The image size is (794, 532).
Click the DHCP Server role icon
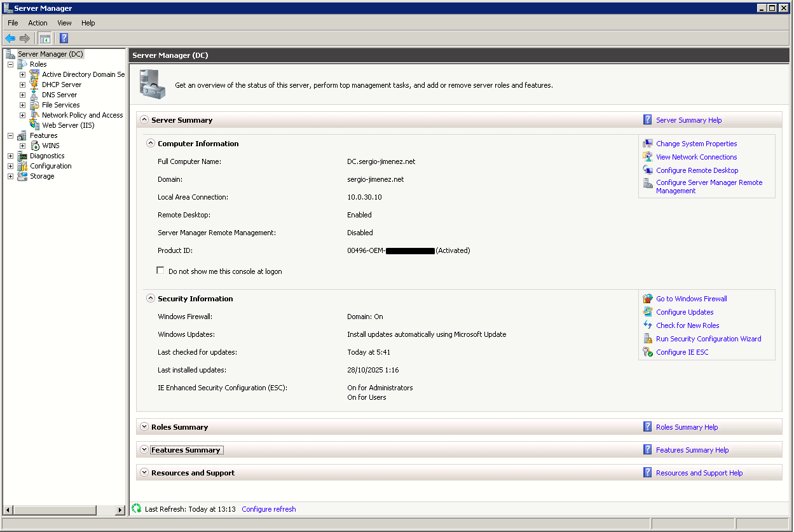34,85
